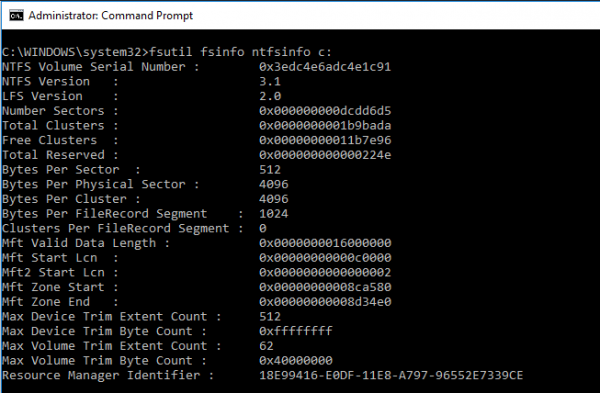
Task: Click the 'C:\WINDOWS\system32>' prompt path
Action: point(75,52)
